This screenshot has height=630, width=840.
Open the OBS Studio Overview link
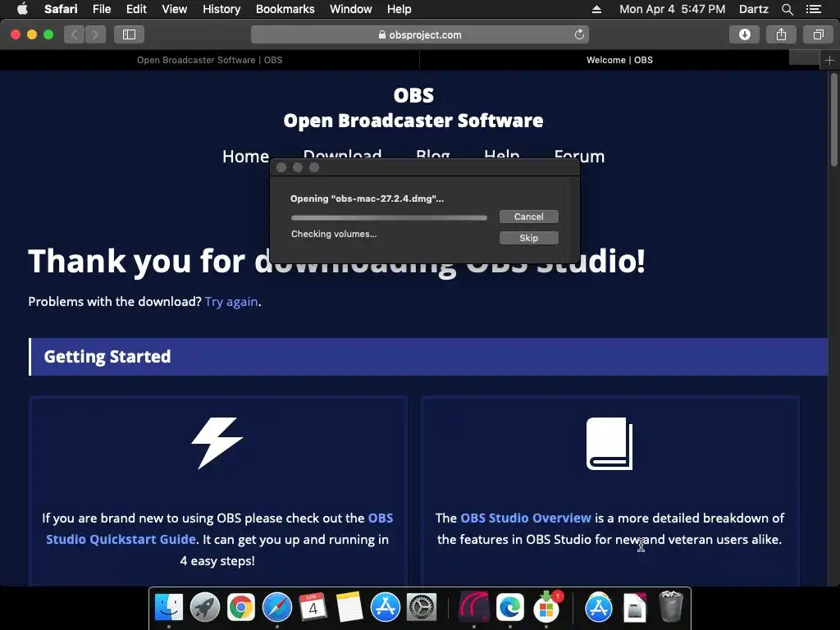[526, 518]
